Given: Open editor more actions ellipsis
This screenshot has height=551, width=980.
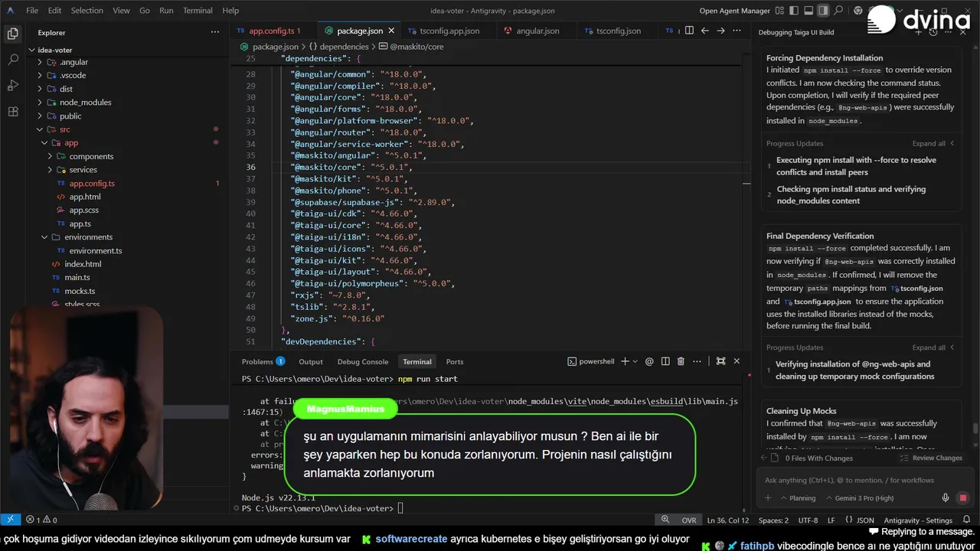Looking at the screenshot, I should tap(737, 31).
